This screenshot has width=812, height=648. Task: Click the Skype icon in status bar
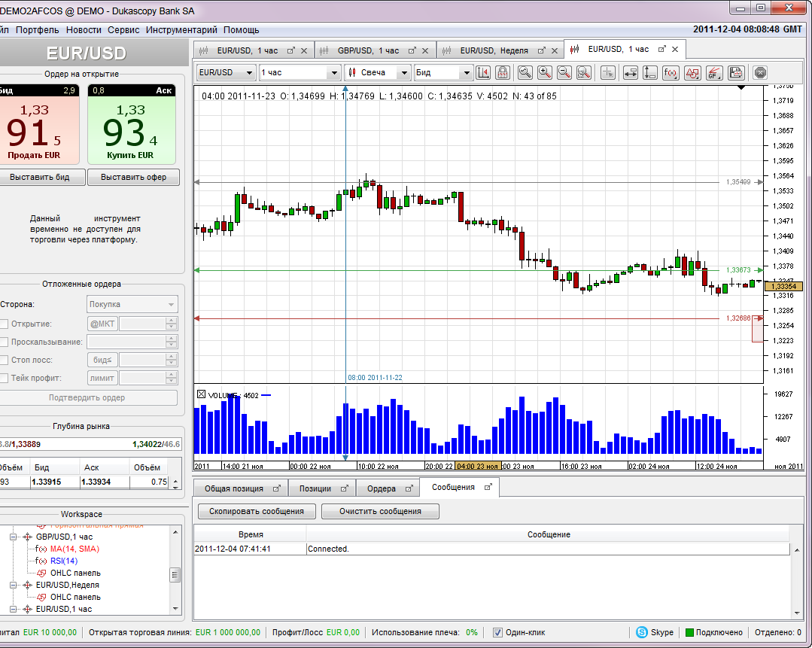[x=642, y=632]
